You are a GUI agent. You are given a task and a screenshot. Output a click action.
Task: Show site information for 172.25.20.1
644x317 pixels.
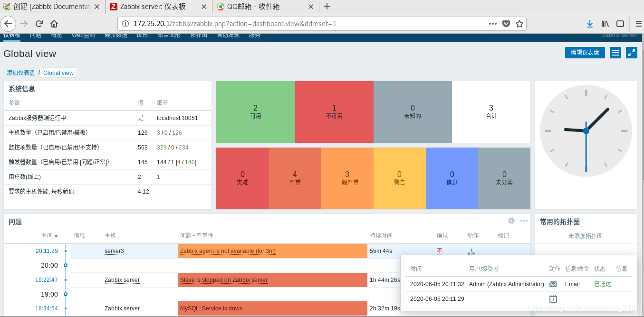pyautogui.click(x=125, y=24)
